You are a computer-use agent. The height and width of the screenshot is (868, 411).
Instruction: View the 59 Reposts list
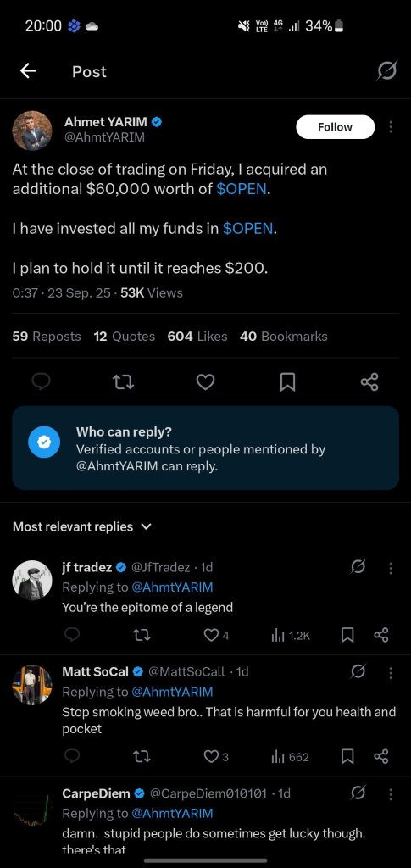click(x=47, y=336)
